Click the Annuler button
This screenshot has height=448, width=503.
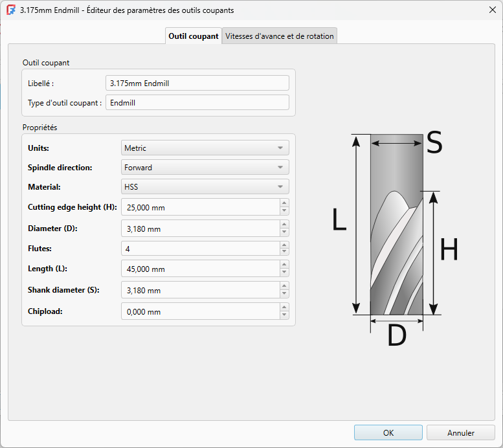461,432
